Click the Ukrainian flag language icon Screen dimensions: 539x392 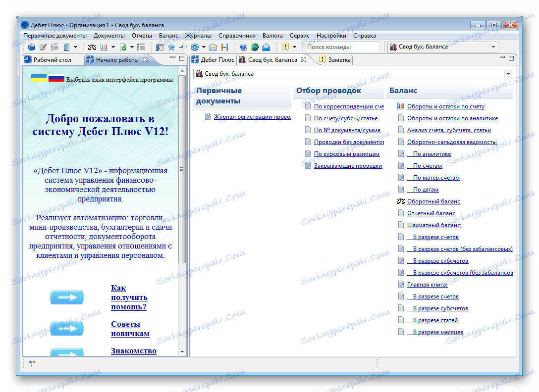pos(39,78)
